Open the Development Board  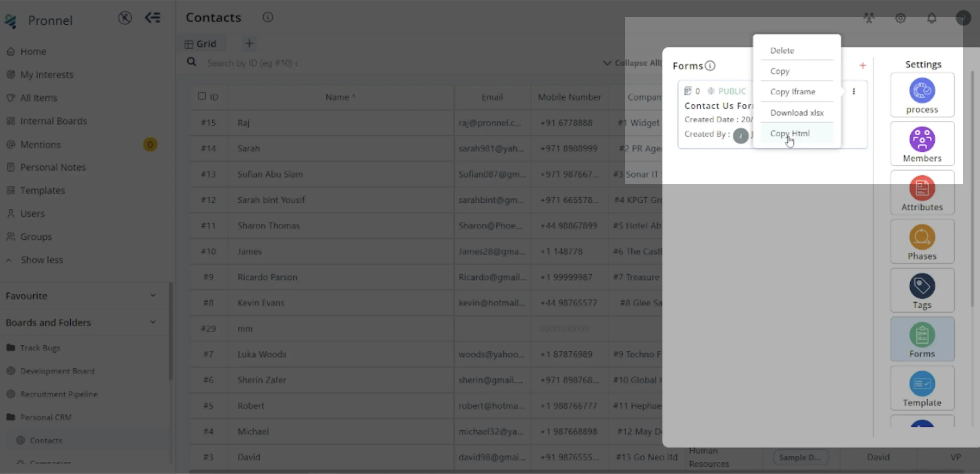[x=57, y=371]
